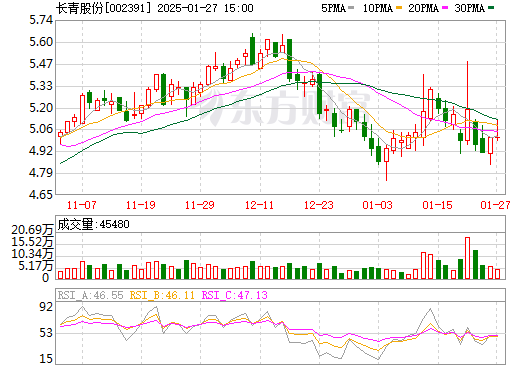520x365 pixels.
Task: Click the 5PMA legend label
Action: 333,8
